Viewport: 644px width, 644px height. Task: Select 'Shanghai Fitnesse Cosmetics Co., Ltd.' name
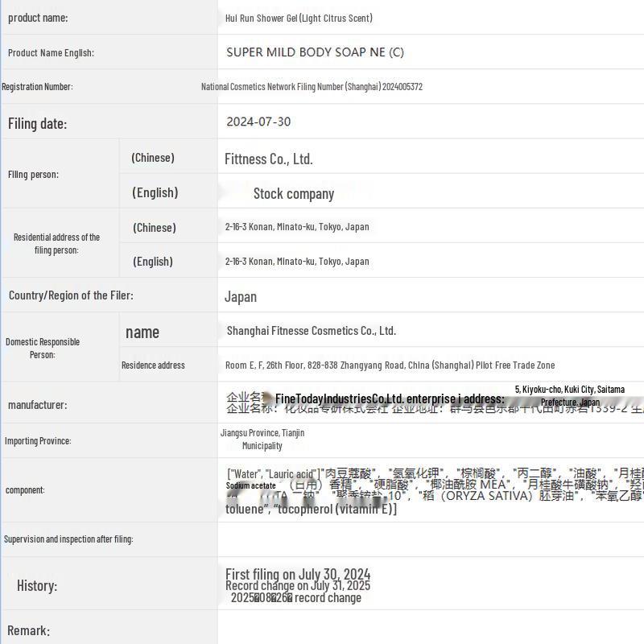click(311, 331)
